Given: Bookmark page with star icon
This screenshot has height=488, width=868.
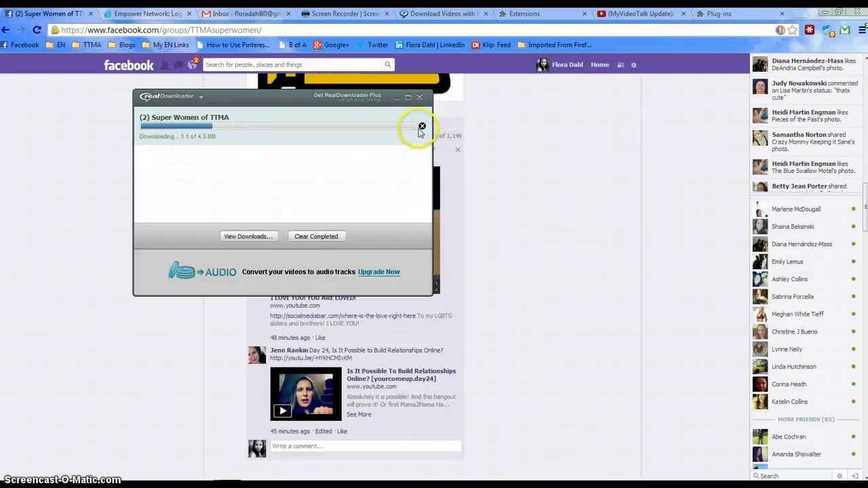Looking at the screenshot, I should [792, 30].
